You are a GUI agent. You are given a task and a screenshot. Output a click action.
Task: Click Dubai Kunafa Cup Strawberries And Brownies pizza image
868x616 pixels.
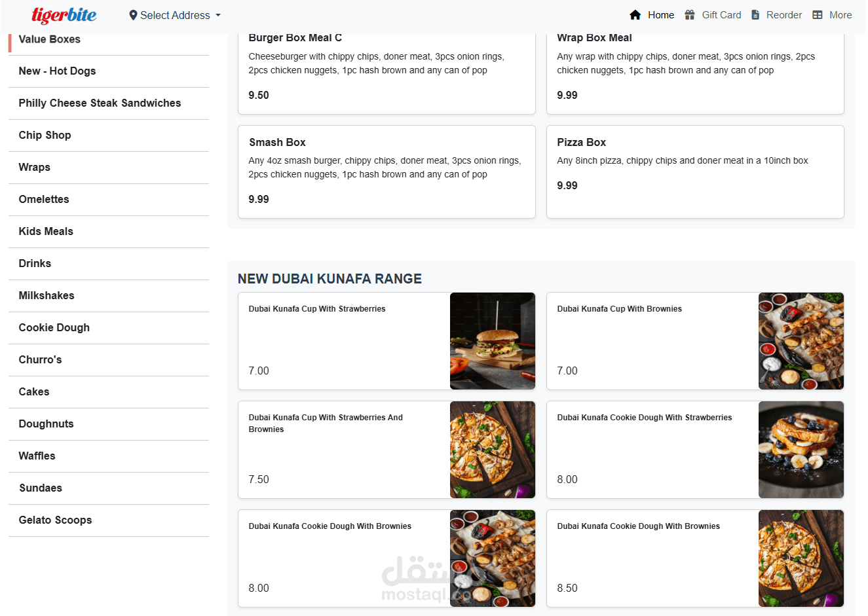(x=493, y=450)
